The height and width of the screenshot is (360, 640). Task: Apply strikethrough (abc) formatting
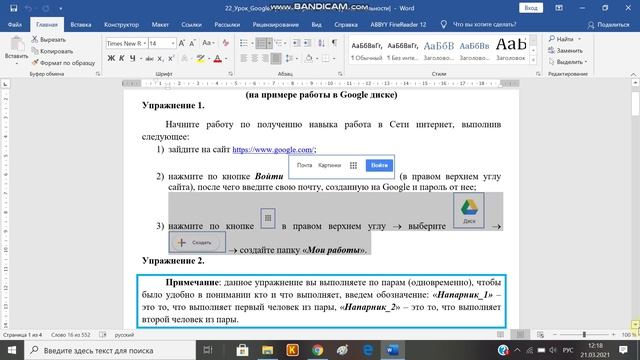149,59
